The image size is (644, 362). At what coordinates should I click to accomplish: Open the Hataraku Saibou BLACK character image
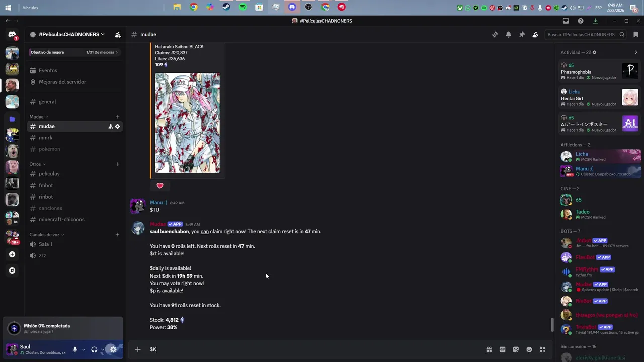click(x=187, y=123)
